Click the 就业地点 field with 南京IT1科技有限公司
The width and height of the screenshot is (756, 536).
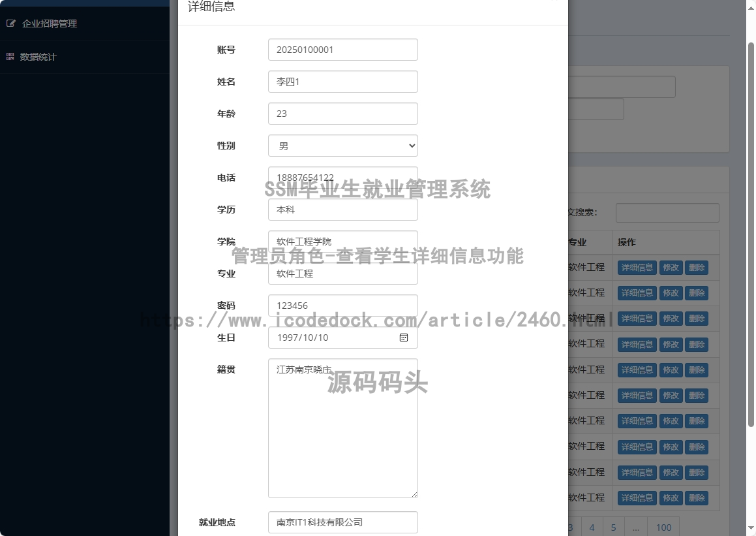click(x=343, y=522)
